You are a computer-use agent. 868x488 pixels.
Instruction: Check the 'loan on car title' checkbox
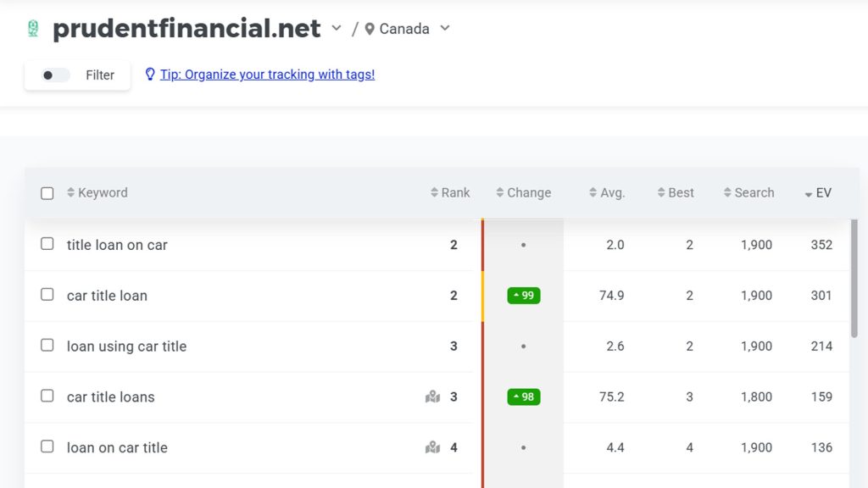(x=47, y=446)
